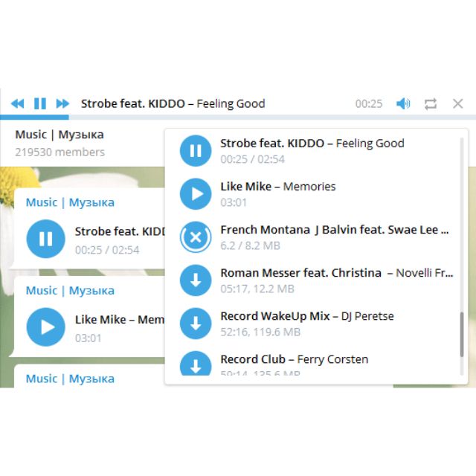Download Roman Messer feat. Christina track
476x476 pixels.
pyautogui.click(x=196, y=280)
